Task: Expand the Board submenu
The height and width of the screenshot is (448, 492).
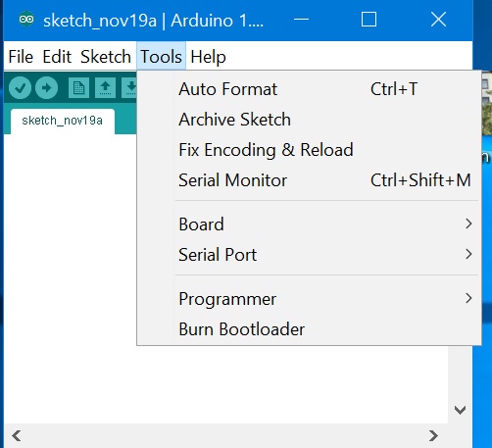Action: tap(309, 224)
